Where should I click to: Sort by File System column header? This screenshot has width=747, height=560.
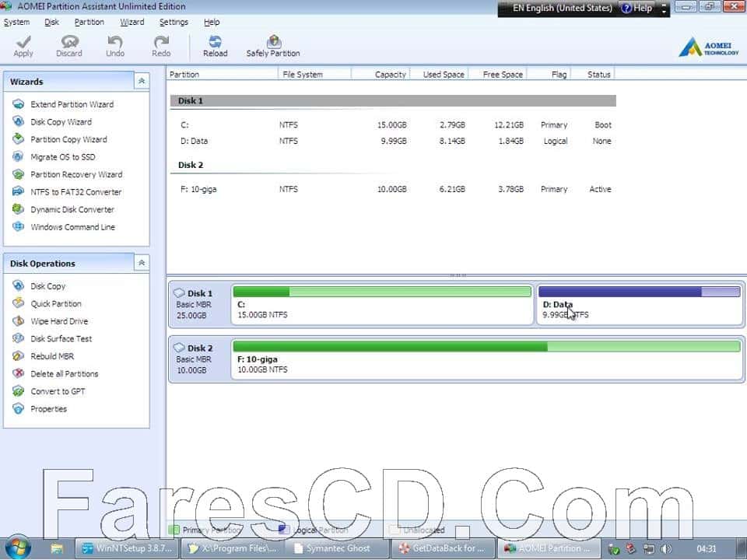pyautogui.click(x=314, y=75)
